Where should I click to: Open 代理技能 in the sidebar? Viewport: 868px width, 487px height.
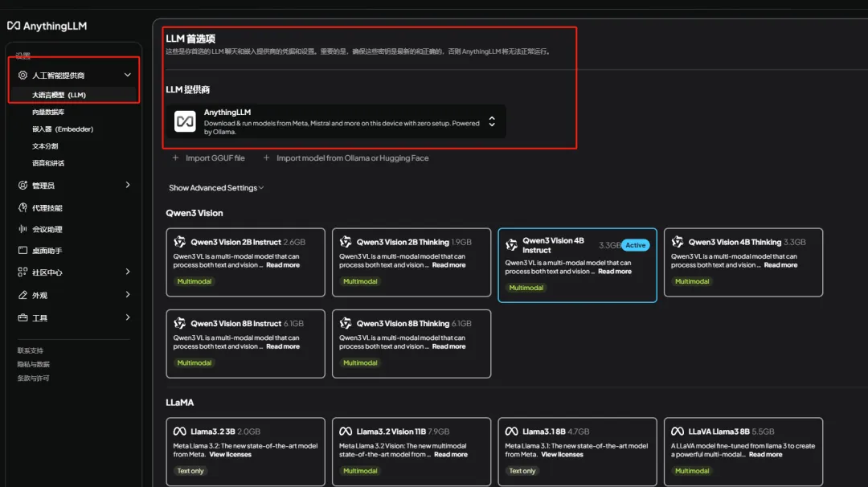click(47, 208)
